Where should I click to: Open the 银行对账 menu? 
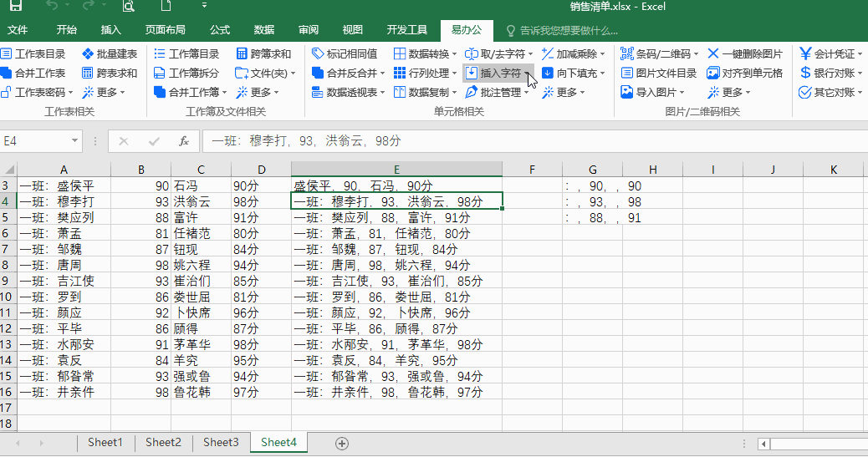[831, 73]
